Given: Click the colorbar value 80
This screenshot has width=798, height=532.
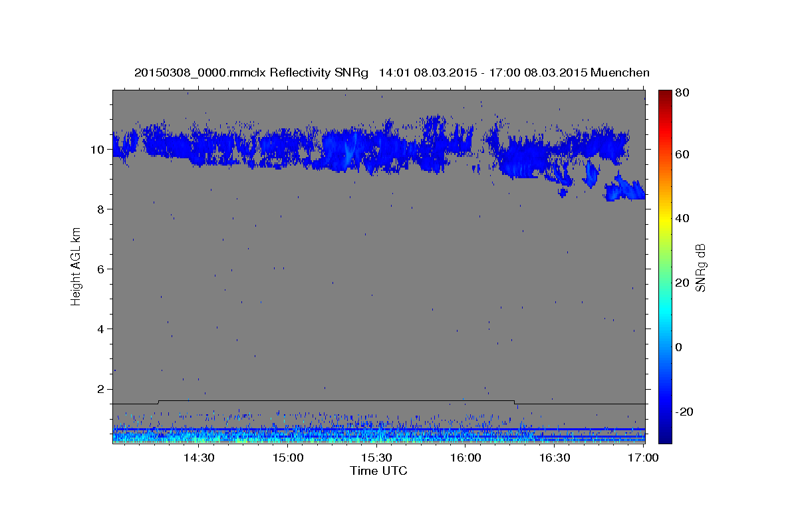Looking at the screenshot, I should point(682,94).
